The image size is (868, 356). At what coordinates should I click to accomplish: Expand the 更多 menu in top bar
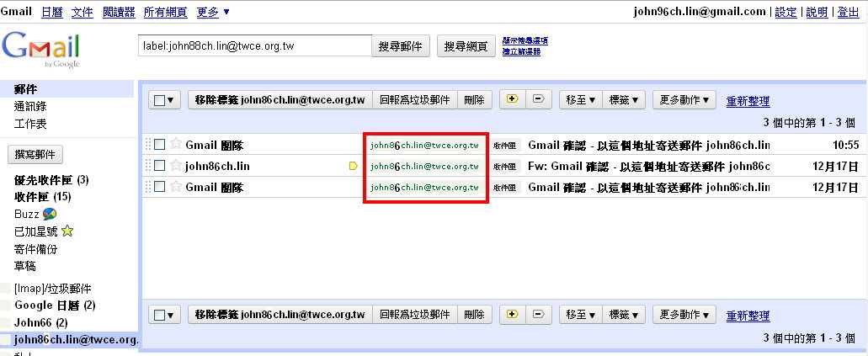tap(213, 12)
